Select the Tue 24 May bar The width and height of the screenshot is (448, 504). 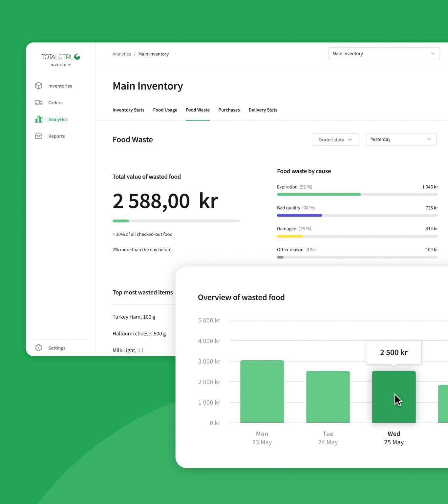point(328,397)
